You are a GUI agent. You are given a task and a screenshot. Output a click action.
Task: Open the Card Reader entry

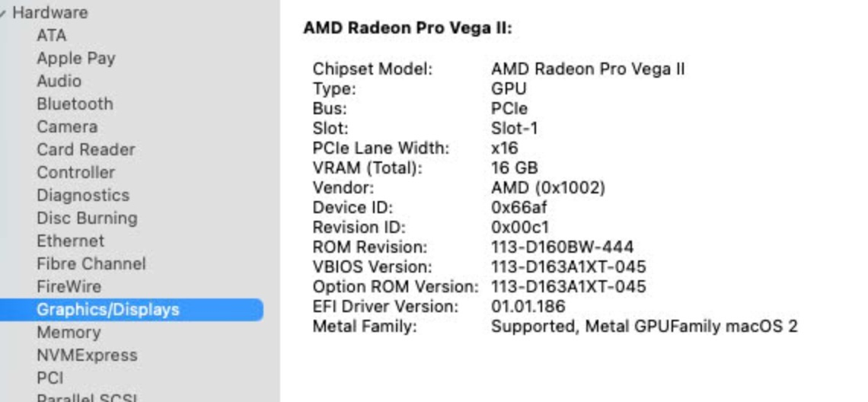point(85,150)
